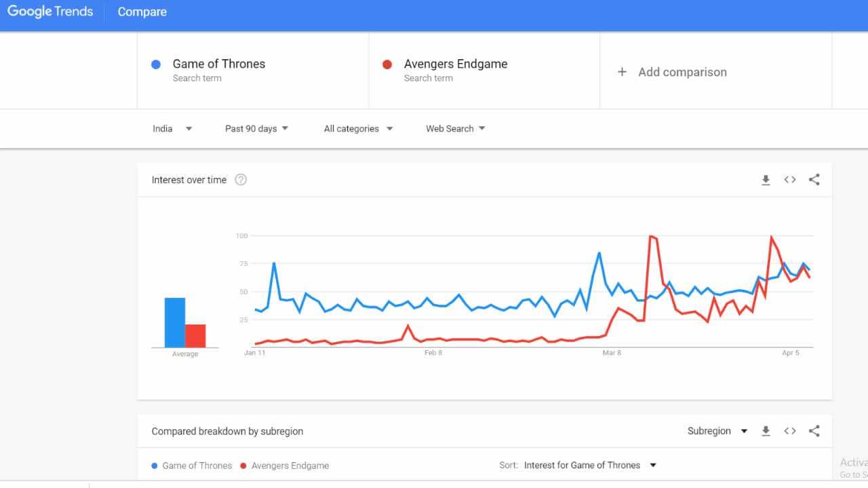Select the blue Game of Thrones term indicator
868x488 pixels.
pos(156,64)
